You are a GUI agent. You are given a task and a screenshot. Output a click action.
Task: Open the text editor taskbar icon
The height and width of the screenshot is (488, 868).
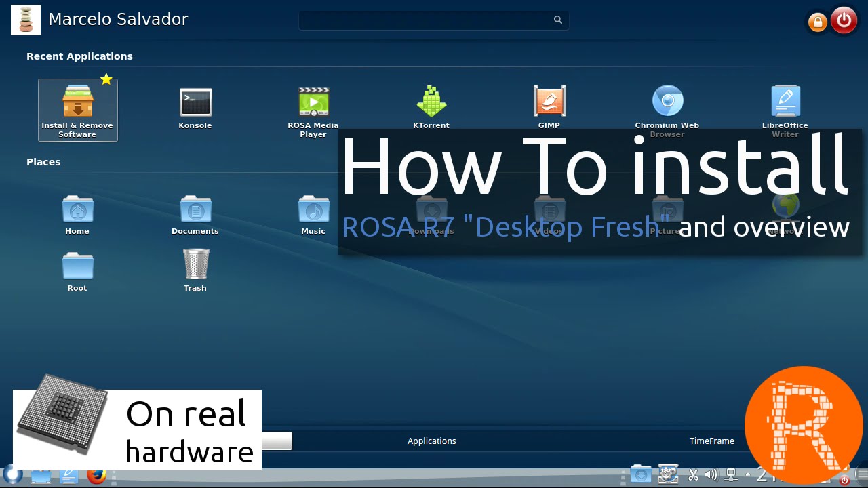coord(68,476)
